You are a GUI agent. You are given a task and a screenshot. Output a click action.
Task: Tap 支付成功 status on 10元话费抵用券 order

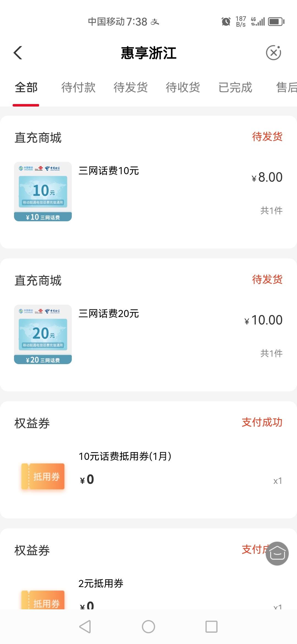[x=262, y=422]
